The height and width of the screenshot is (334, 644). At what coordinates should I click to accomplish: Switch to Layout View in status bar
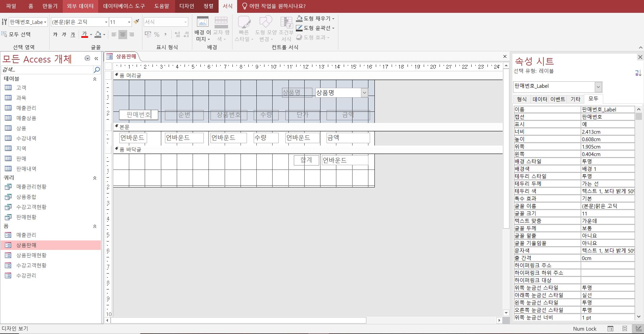624,329
